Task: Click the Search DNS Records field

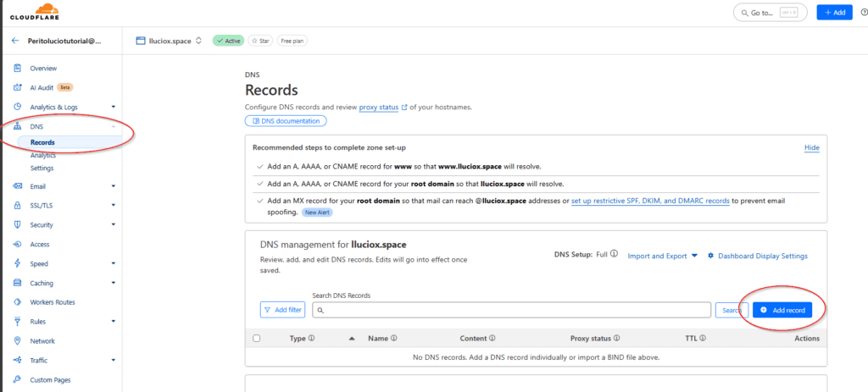Action: [x=511, y=311]
